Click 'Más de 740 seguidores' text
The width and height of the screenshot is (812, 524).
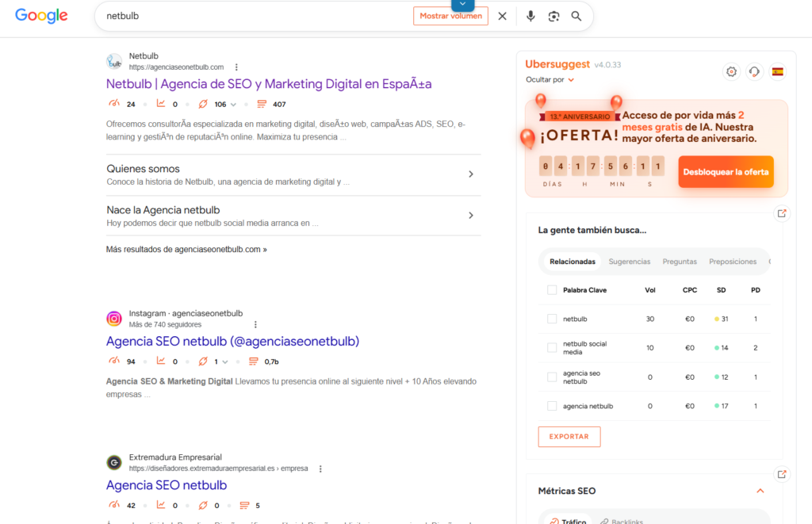(x=165, y=325)
